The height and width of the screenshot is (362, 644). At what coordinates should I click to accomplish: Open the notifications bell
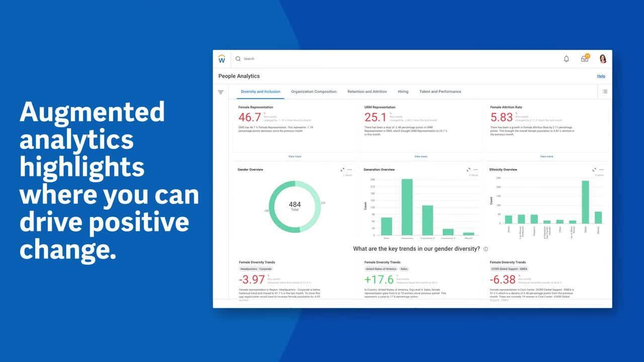(566, 59)
